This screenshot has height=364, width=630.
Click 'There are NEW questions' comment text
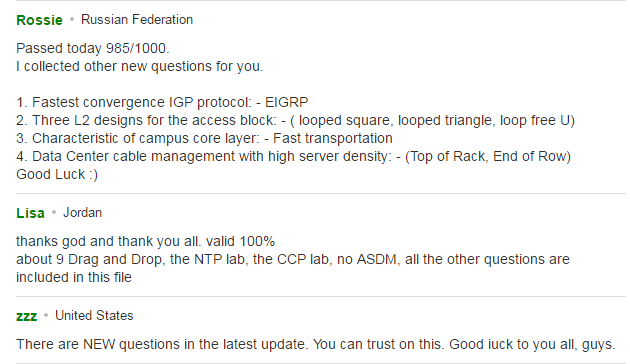tap(316, 344)
